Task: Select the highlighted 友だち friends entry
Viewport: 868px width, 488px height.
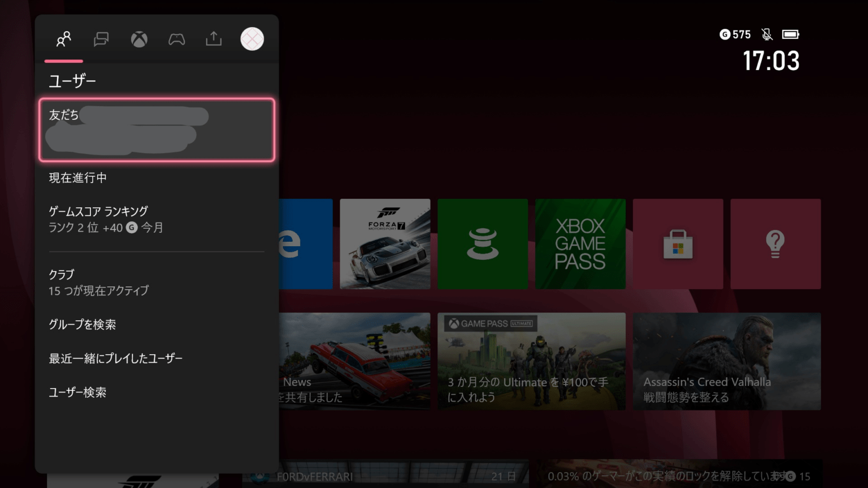Action: pyautogui.click(x=156, y=130)
